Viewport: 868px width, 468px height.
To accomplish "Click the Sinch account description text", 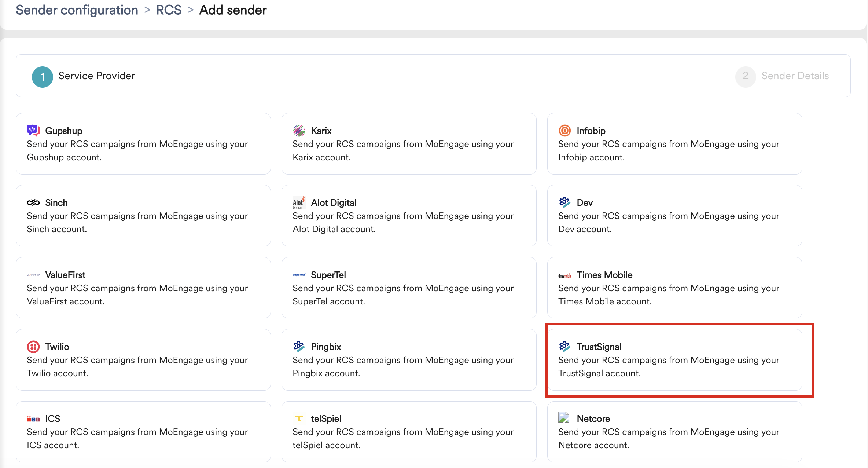I will click(x=137, y=223).
